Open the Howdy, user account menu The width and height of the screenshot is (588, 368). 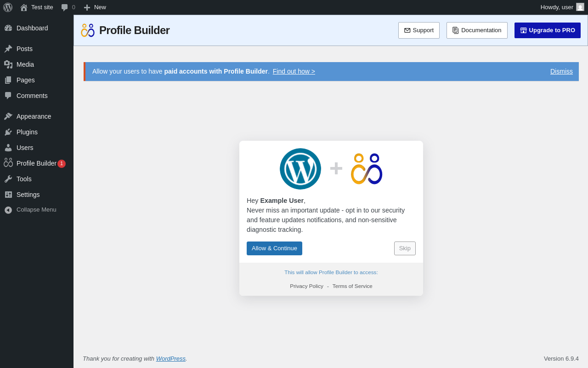point(562,7)
